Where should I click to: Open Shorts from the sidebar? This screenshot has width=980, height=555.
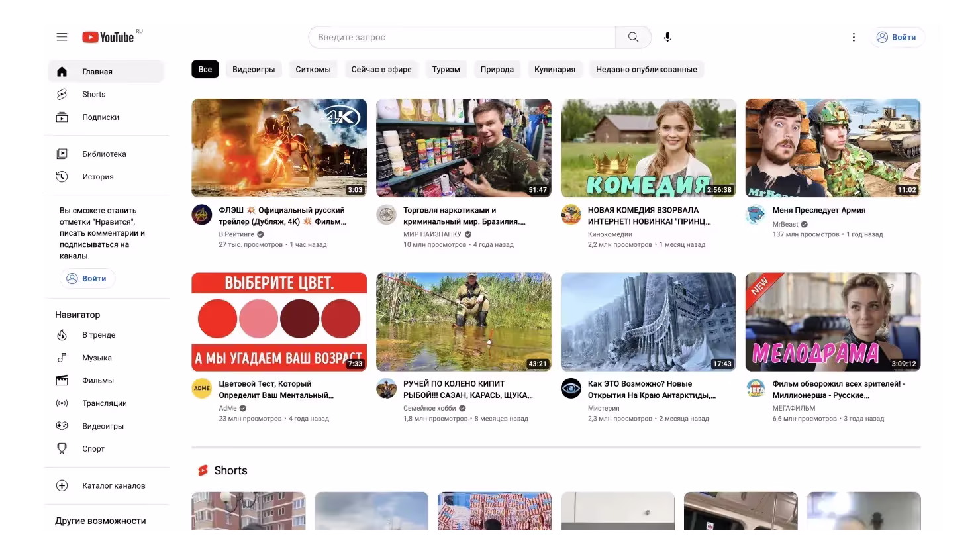point(93,94)
